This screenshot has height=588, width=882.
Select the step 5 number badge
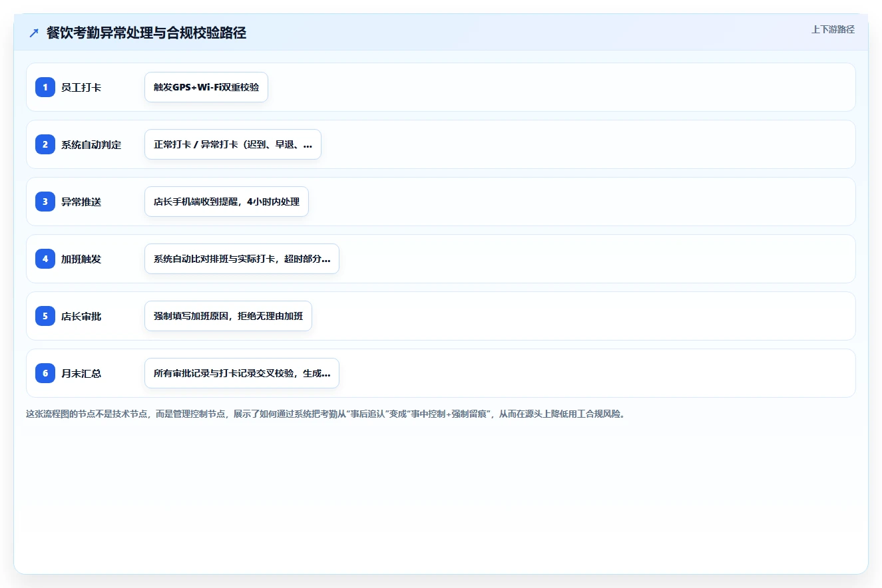coord(45,316)
